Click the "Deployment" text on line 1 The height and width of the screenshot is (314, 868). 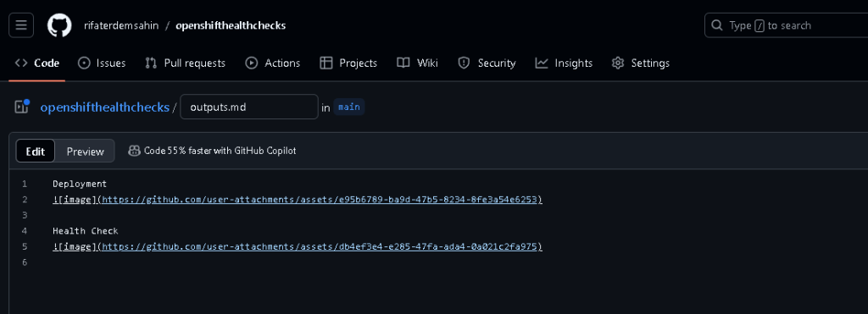click(x=80, y=184)
